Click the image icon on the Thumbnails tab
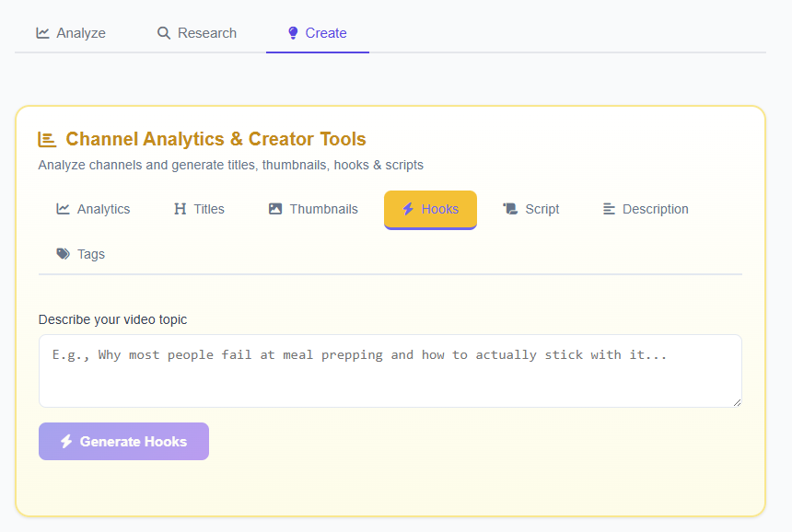 [x=275, y=209]
